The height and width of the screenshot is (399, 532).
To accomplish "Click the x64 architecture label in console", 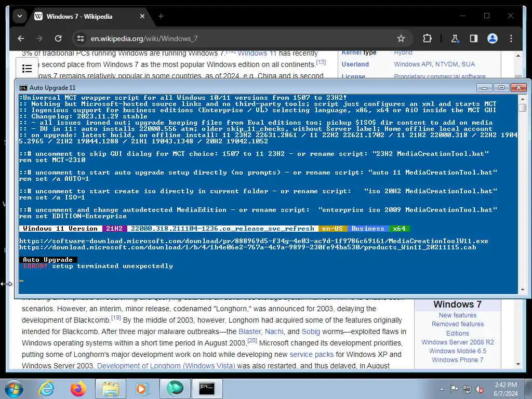I will [399, 229].
